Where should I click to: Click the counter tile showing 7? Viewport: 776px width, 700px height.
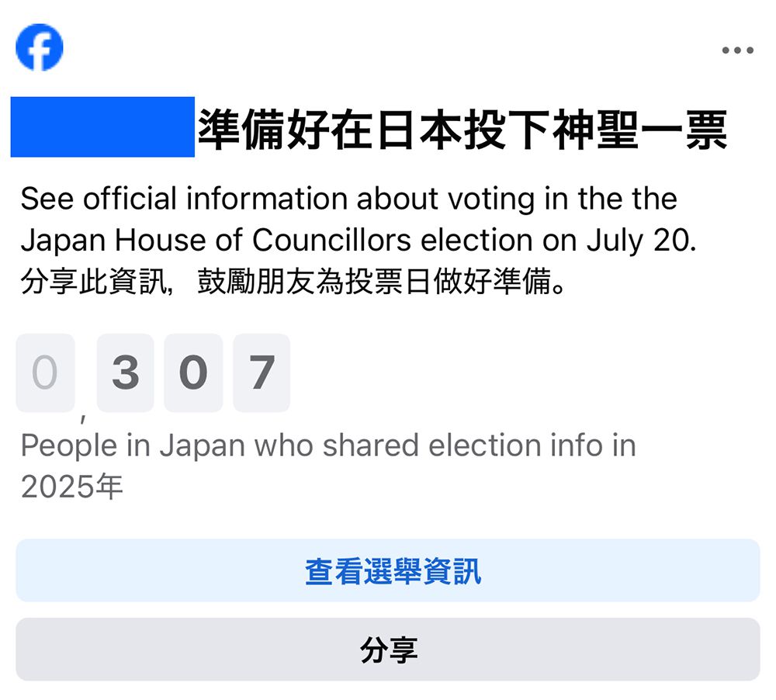pyautogui.click(x=262, y=373)
